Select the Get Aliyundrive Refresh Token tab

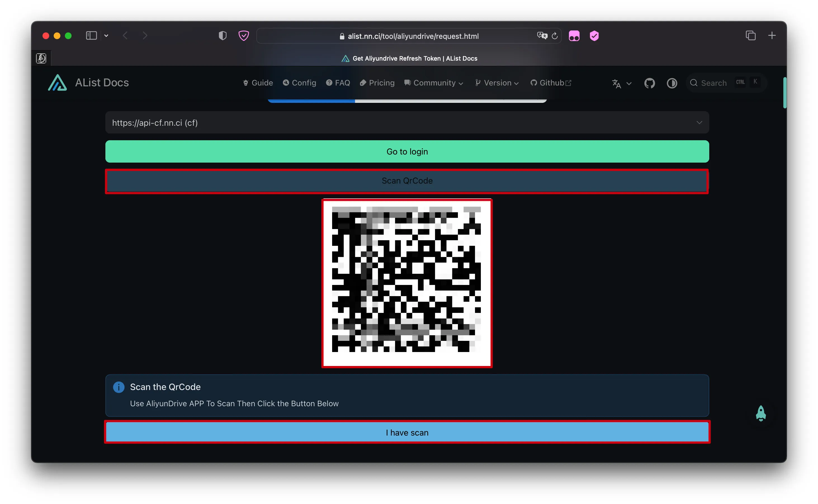tap(409, 58)
